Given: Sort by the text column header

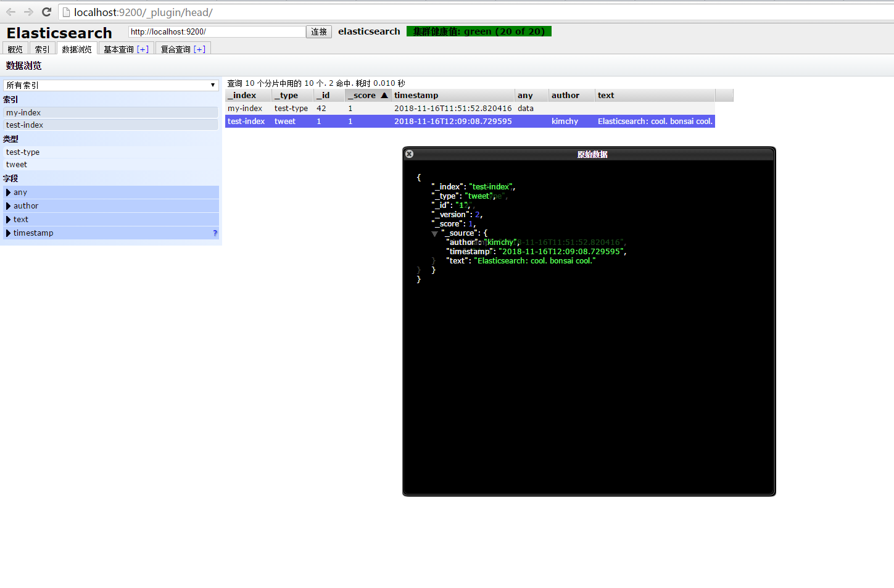Looking at the screenshot, I should (x=655, y=95).
